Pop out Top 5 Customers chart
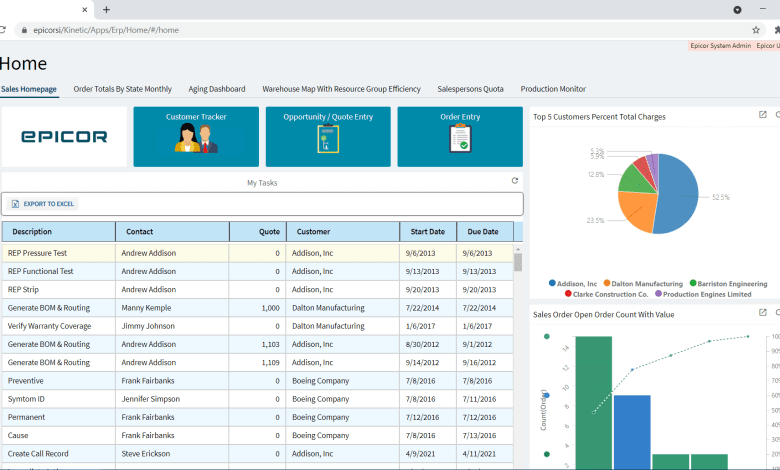780x470 pixels. pos(763,116)
